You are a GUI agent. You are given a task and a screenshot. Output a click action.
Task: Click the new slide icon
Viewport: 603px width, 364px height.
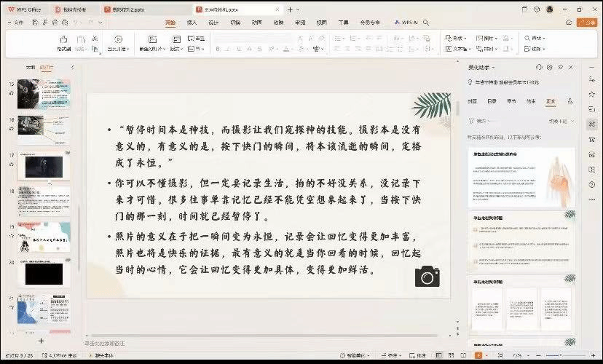pos(153,39)
